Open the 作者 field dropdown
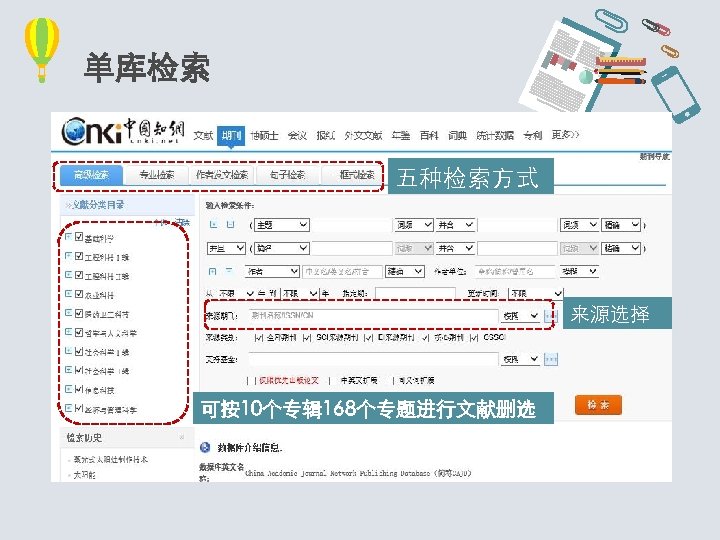Viewport: 720px width, 540px height. [x=272, y=272]
